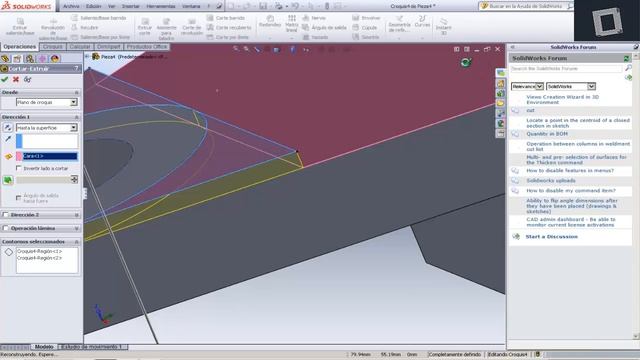
Task: Click the Corte de revolución tool
Action: pos(191,27)
